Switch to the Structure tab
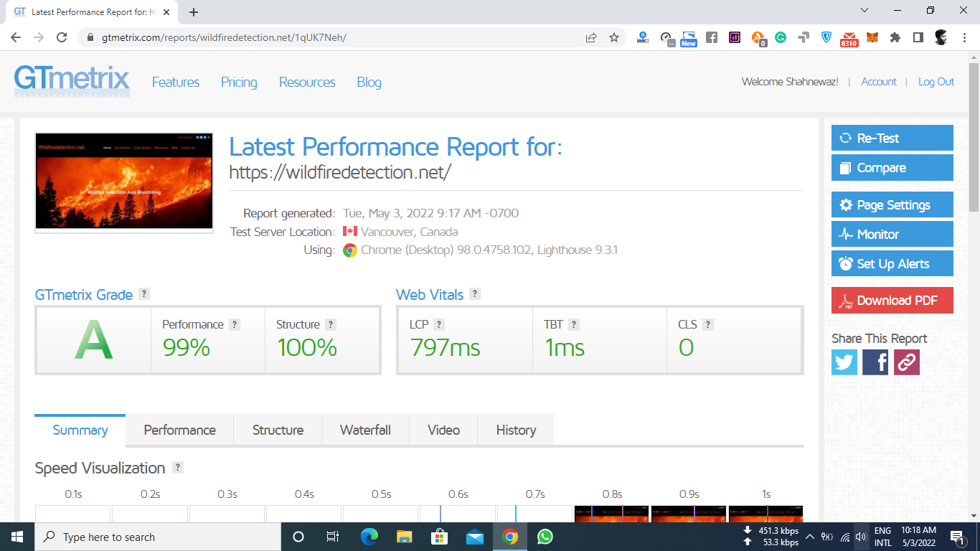The image size is (980, 551). tap(278, 430)
